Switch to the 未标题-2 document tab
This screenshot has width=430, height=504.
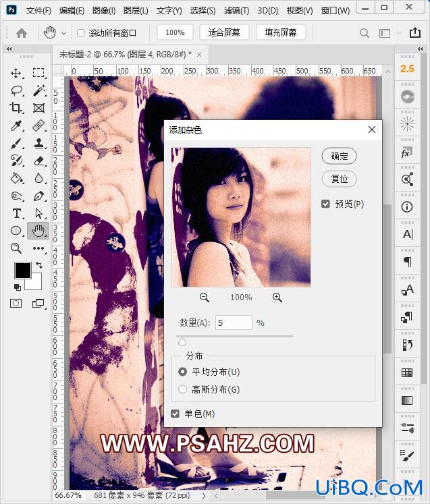point(126,55)
